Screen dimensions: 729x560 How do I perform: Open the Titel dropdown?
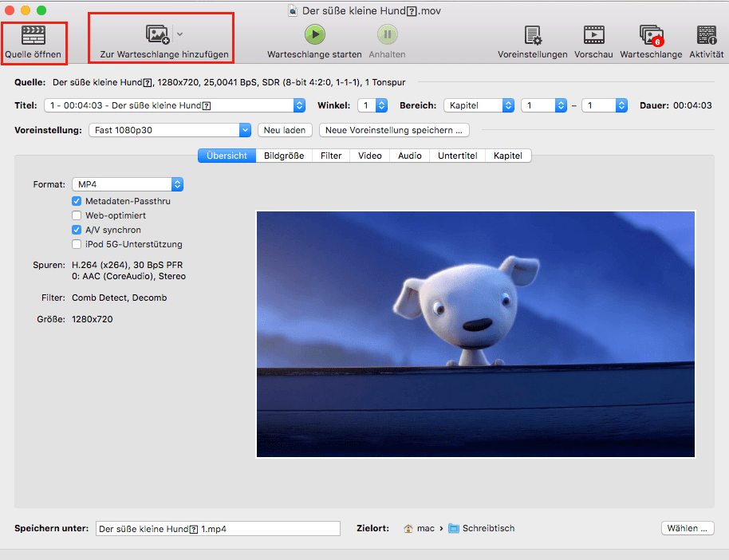[175, 105]
